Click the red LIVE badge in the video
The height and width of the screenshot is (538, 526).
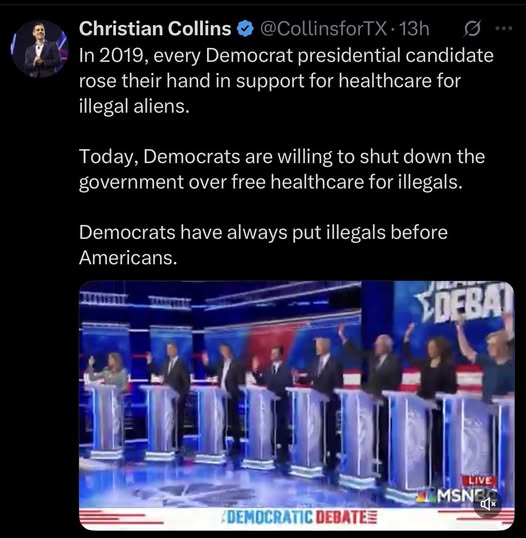pos(479,480)
